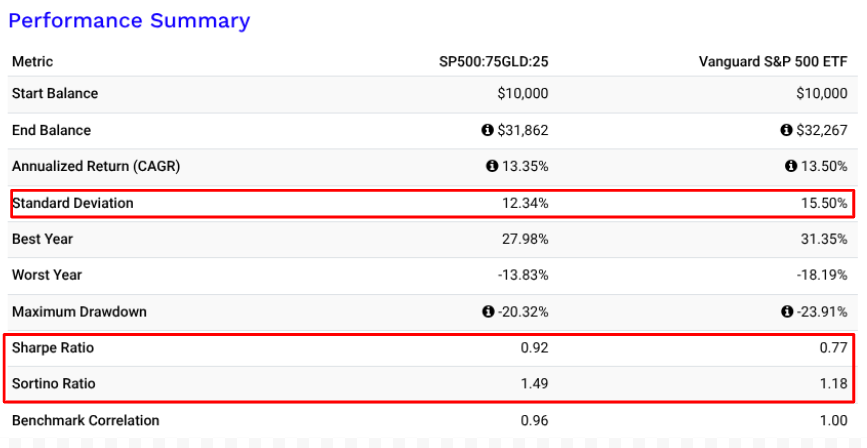Select the Standard Deviation row label

72,203
